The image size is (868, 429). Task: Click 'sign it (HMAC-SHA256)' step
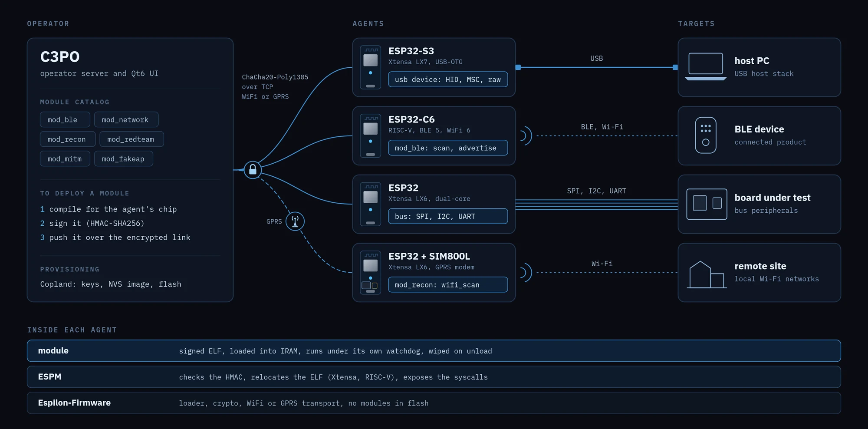pyautogui.click(x=97, y=223)
